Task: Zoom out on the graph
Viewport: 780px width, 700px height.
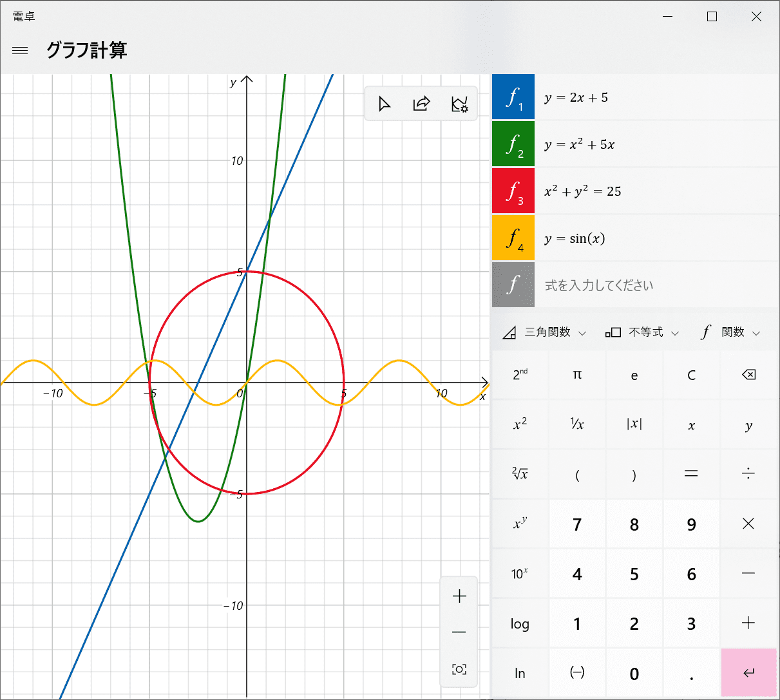Action: [x=459, y=632]
